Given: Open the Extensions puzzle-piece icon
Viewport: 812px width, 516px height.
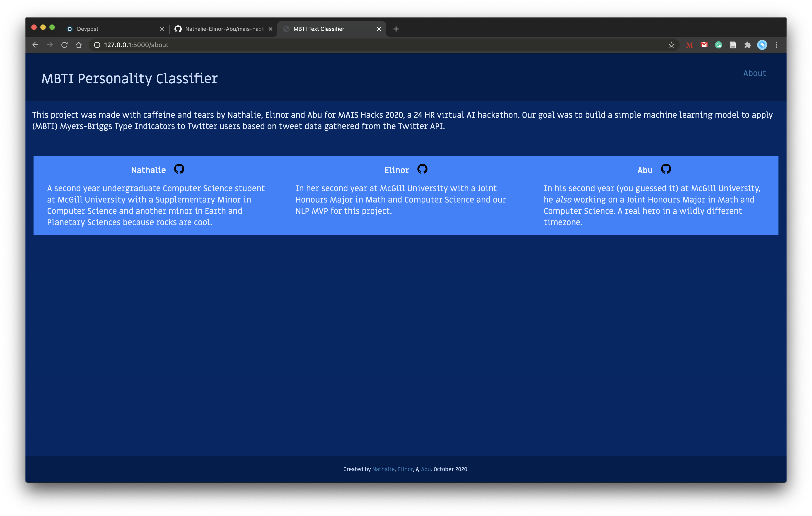Looking at the screenshot, I should coord(747,45).
